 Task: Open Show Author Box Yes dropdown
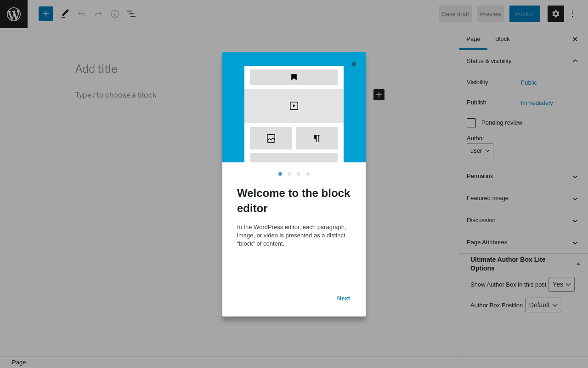pos(561,284)
